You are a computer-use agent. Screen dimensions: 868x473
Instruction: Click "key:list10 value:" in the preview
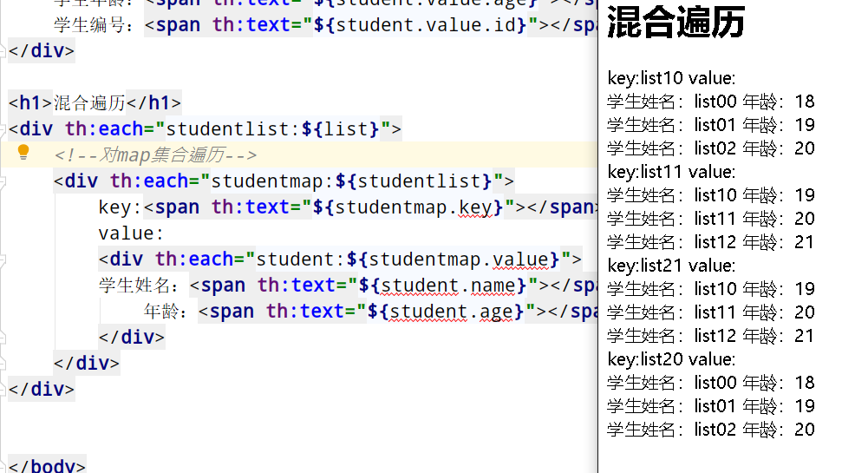(671, 78)
